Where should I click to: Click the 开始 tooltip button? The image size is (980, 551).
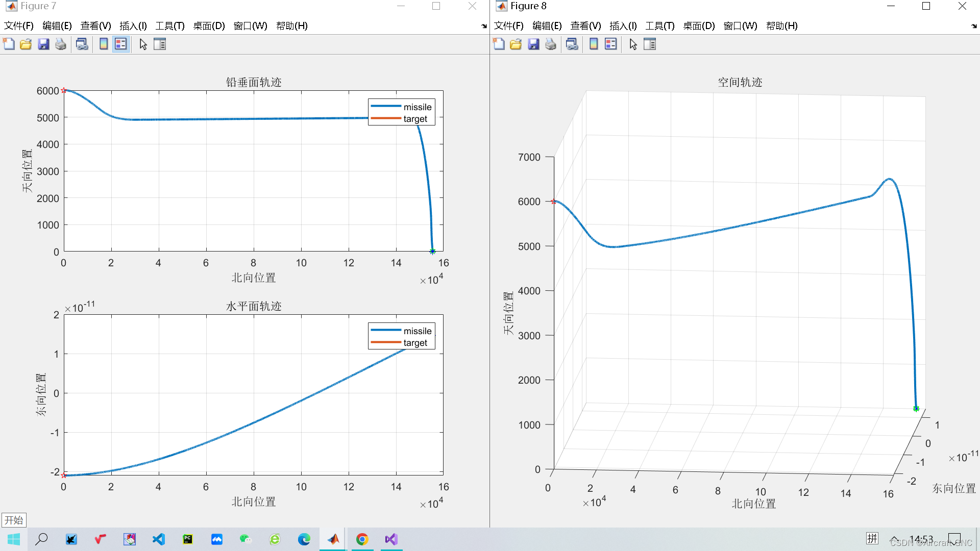click(x=14, y=520)
